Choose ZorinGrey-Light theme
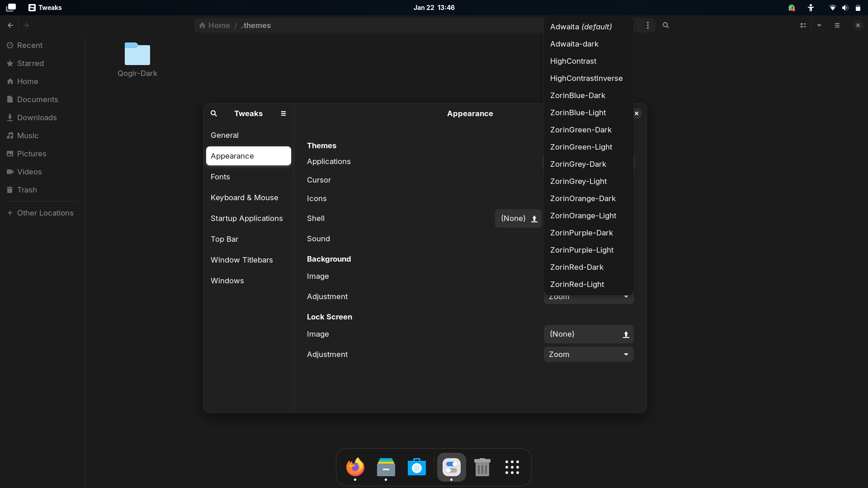Screen dimensions: 868x488 589,181
